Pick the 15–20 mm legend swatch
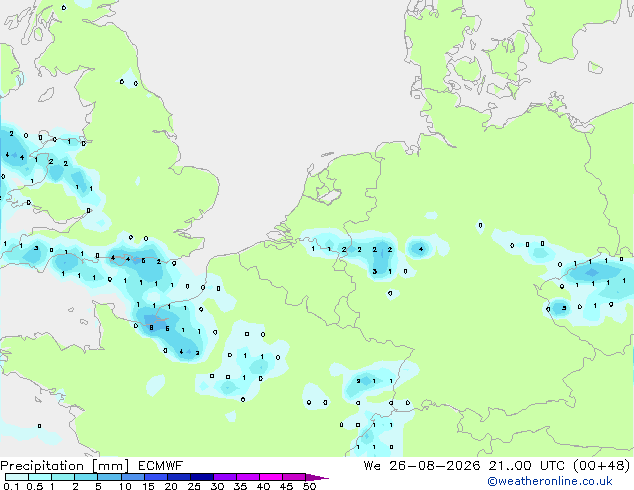634x490 pixels. pos(155,477)
